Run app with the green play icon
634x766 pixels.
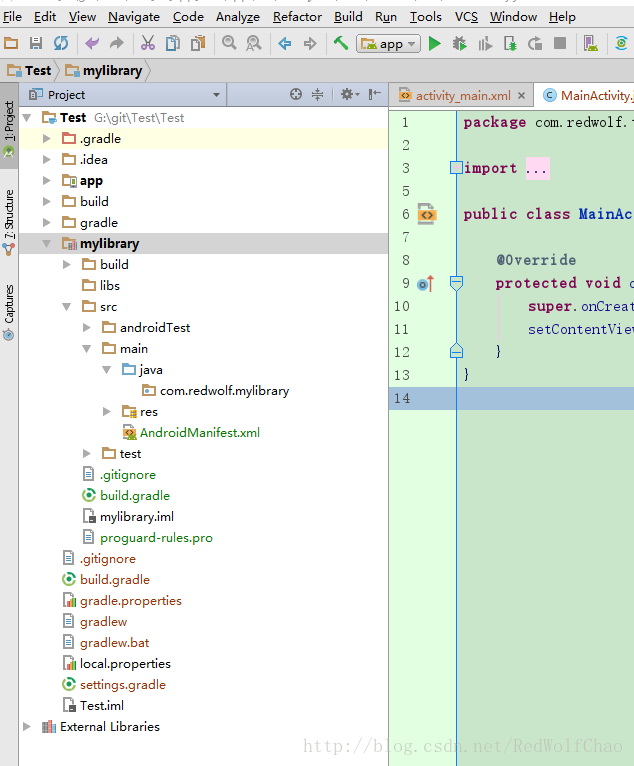[434, 43]
